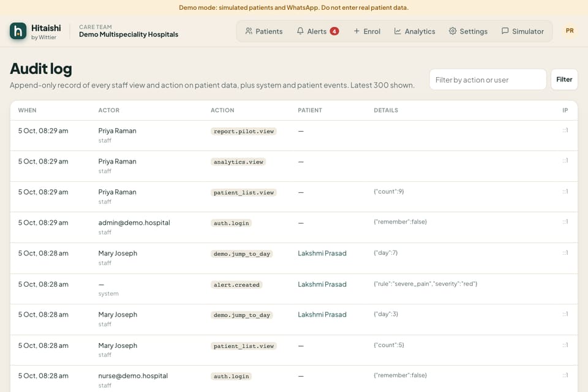Focus the Filter by action or user field
The width and height of the screenshot is (588, 392).
coord(488,80)
